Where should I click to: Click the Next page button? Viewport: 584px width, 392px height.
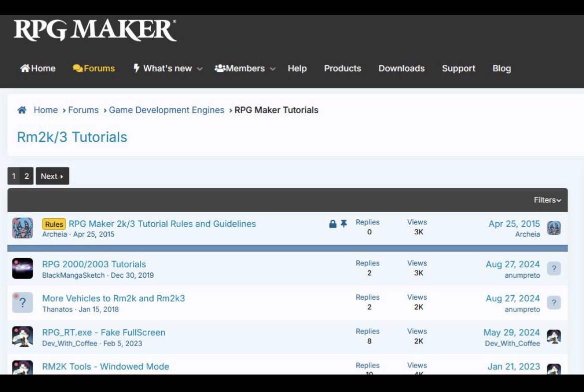coord(52,176)
